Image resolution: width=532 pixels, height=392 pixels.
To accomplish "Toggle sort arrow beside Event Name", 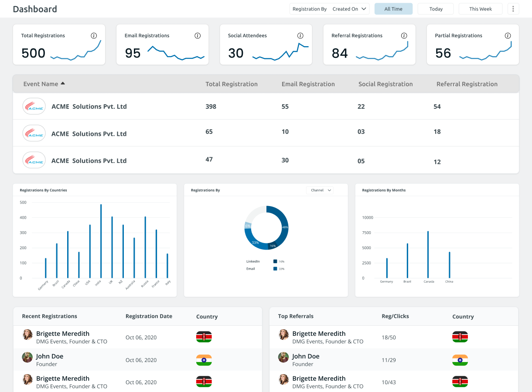I will [x=63, y=83].
